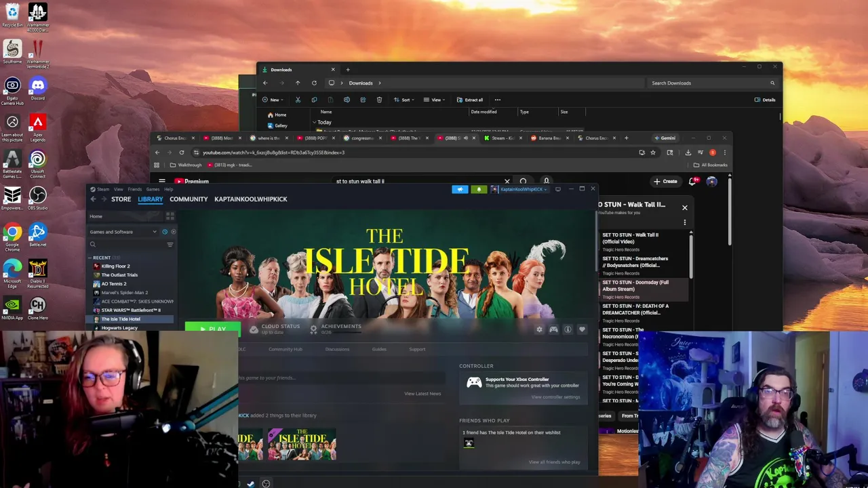Screen dimensions: 868x488
Task: Open Battle.net desktop shortcut
Action: (37, 235)
